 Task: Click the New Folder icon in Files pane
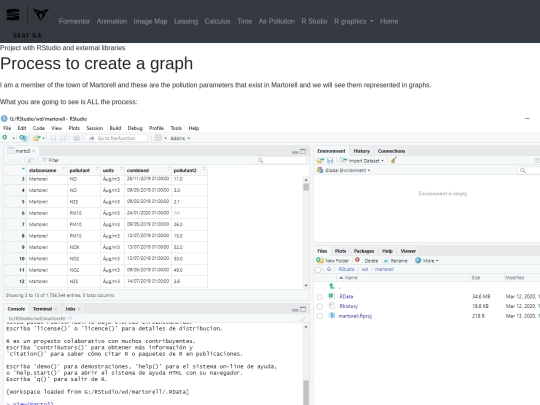point(320,260)
